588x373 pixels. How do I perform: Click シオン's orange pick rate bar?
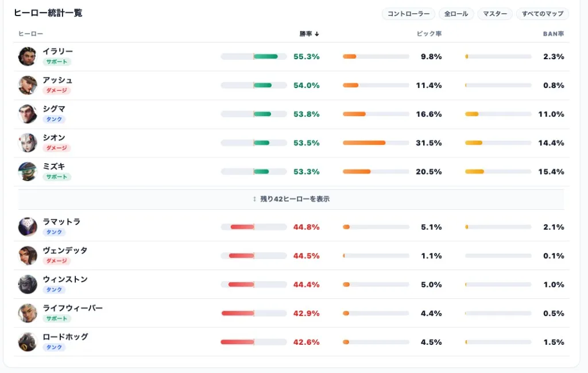click(x=364, y=143)
